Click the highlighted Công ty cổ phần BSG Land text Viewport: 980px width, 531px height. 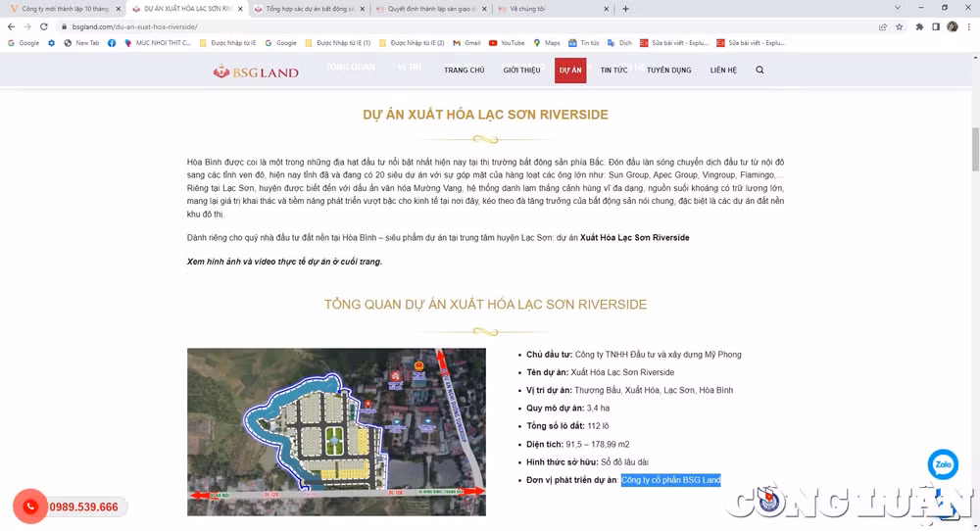pos(670,480)
